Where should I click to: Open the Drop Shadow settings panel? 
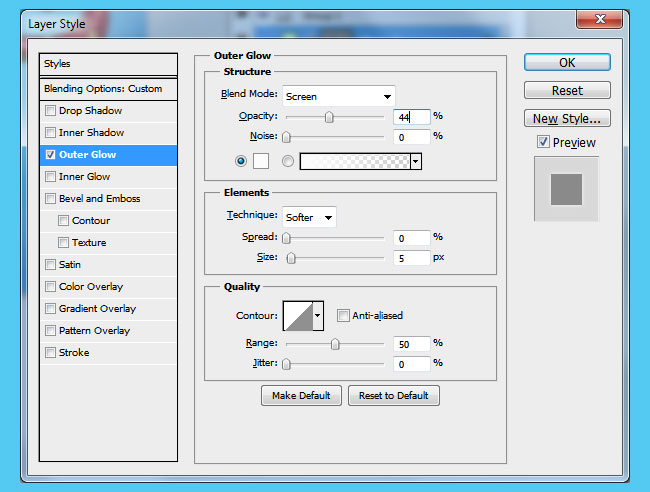click(90, 111)
